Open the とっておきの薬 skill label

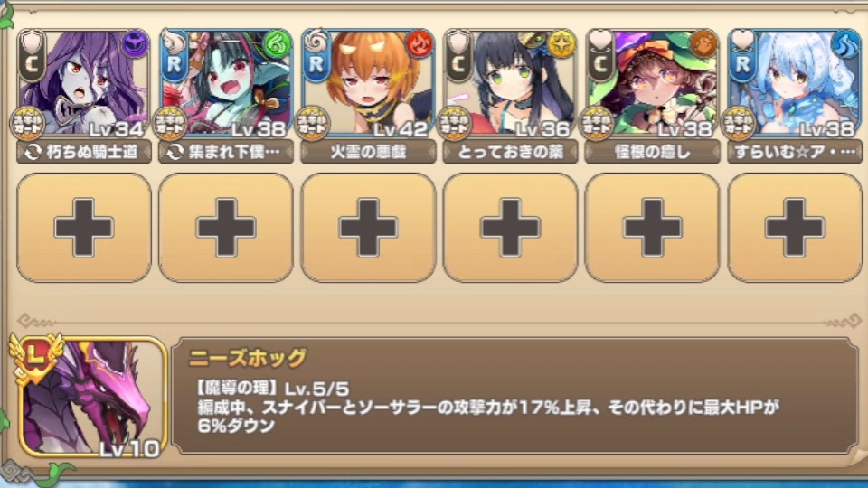(510, 152)
